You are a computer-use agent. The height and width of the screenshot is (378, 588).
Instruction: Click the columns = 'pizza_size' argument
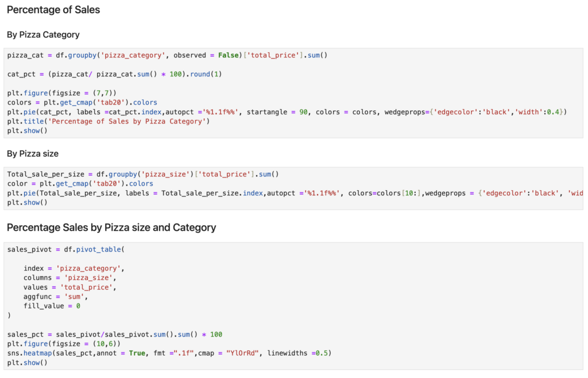click(69, 278)
